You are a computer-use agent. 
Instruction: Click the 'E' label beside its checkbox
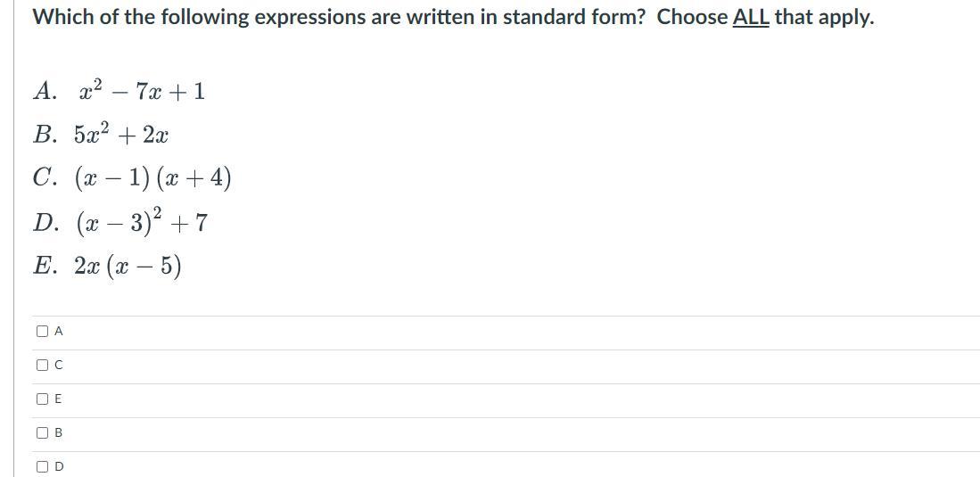tap(59, 399)
